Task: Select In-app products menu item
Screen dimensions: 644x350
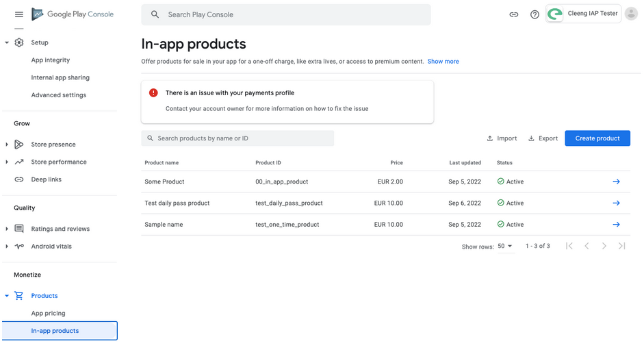Action: point(60,331)
